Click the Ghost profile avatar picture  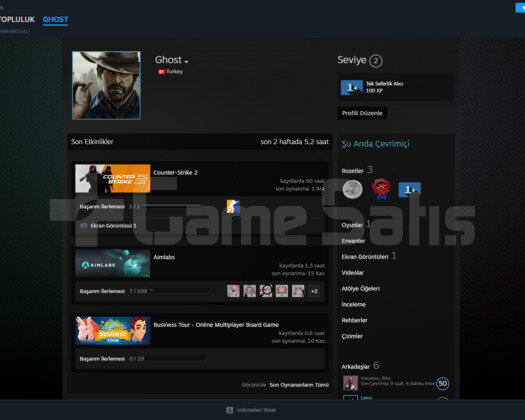click(106, 85)
